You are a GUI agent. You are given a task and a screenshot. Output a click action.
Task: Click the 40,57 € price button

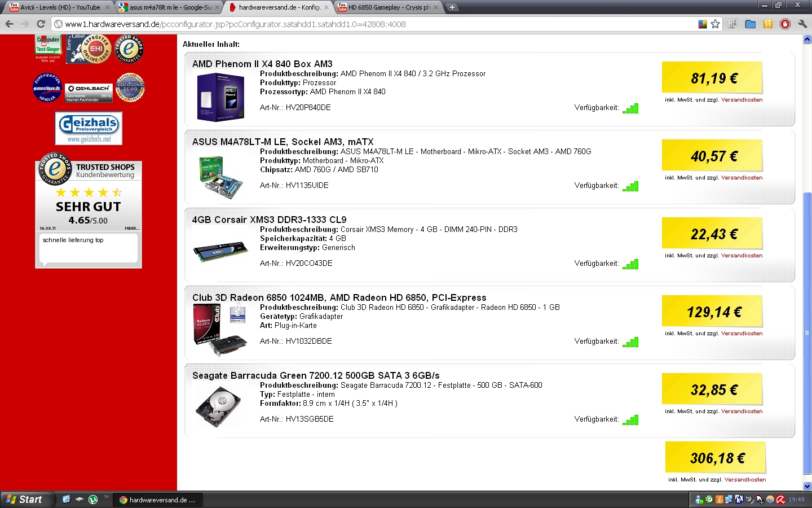coord(712,155)
